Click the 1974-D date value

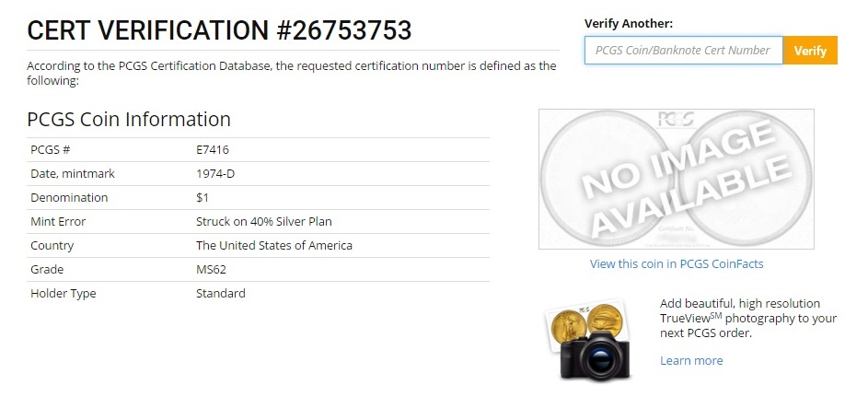(x=215, y=174)
